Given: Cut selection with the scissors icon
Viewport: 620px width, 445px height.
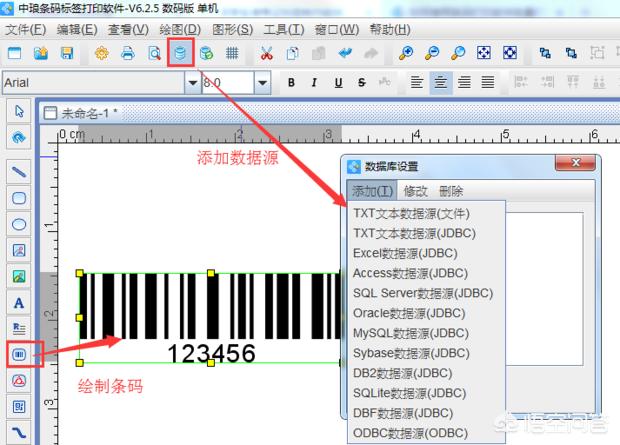Looking at the screenshot, I should pyautogui.click(x=267, y=53).
